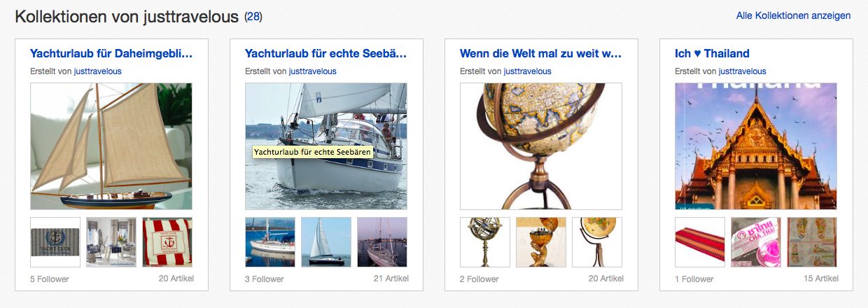Select globe held by statue thumbnail

pos(541,242)
